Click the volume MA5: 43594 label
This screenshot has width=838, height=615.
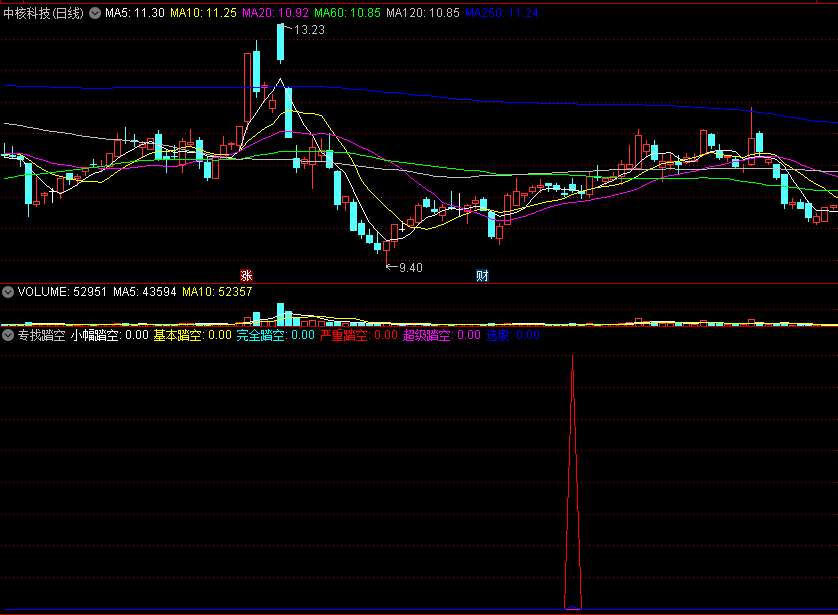coord(144,292)
